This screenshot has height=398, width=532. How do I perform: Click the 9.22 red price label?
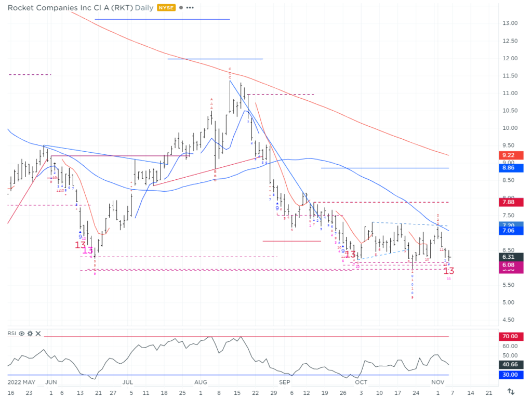tap(511, 155)
